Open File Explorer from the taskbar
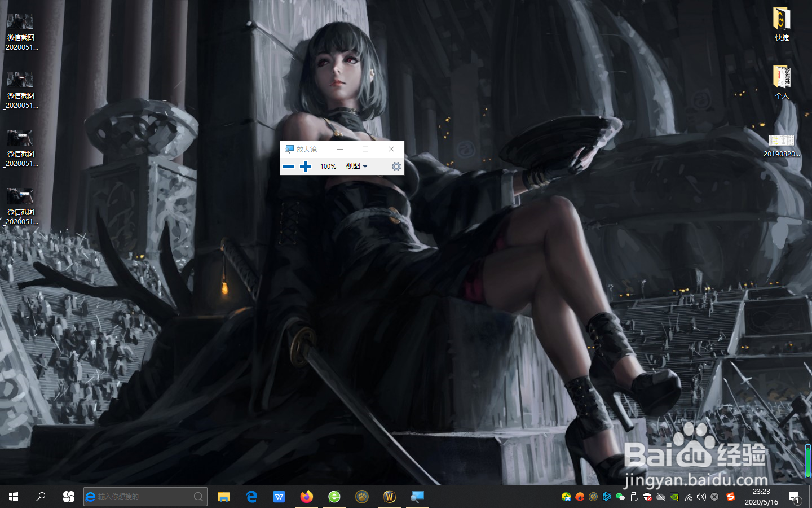812x508 pixels. (224, 497)
